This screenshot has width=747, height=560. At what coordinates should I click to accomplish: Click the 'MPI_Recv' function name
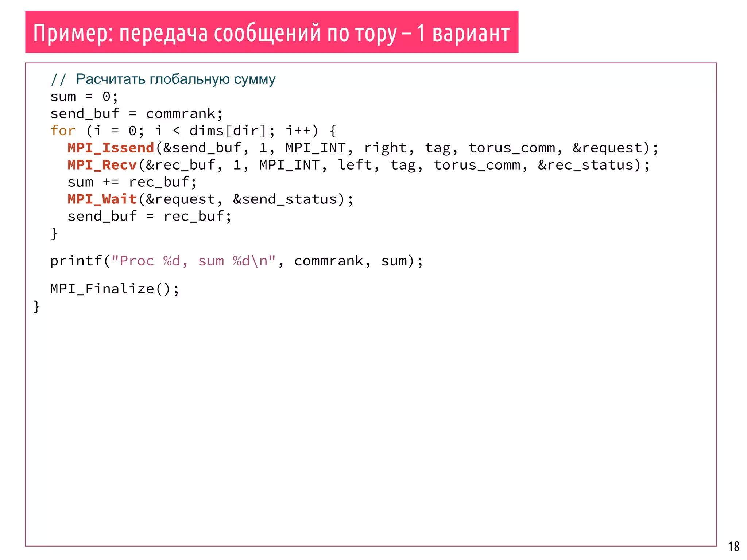pyautogui.click(x=102, y=165)
